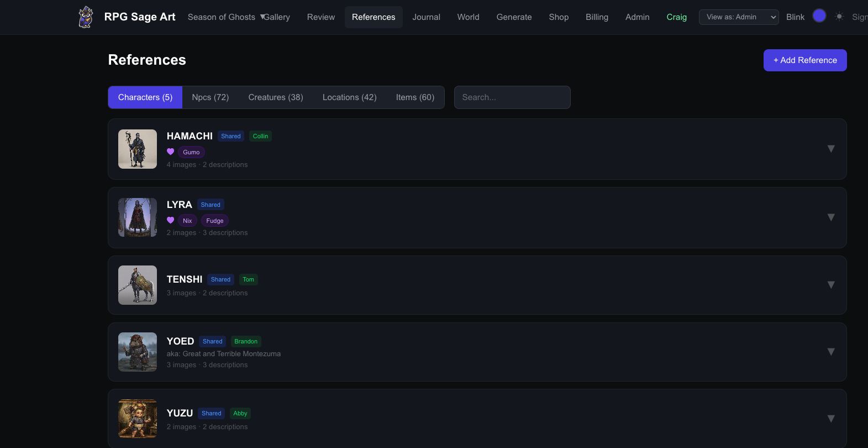Click the RPG Sage owl logo
The image size is (868, 448).
(x=86, y=17)
